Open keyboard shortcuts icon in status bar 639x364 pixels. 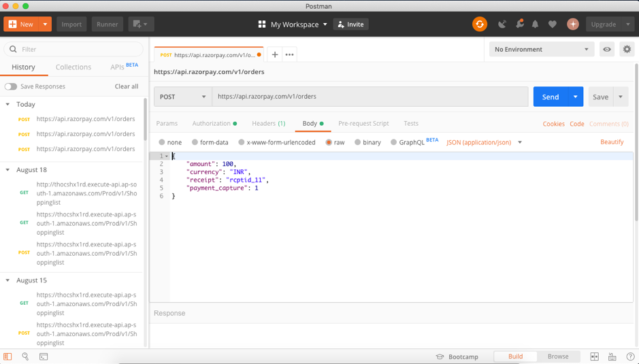(x=612, y=357)
